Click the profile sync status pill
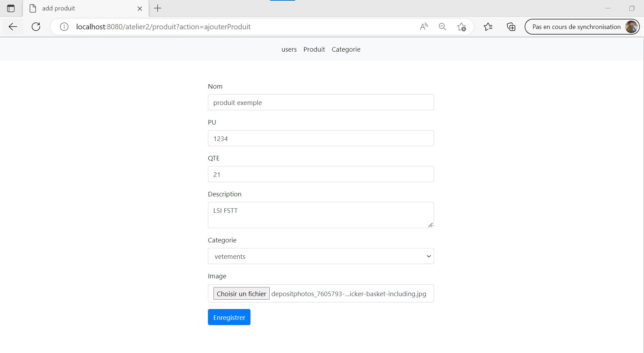 [582, 27]
